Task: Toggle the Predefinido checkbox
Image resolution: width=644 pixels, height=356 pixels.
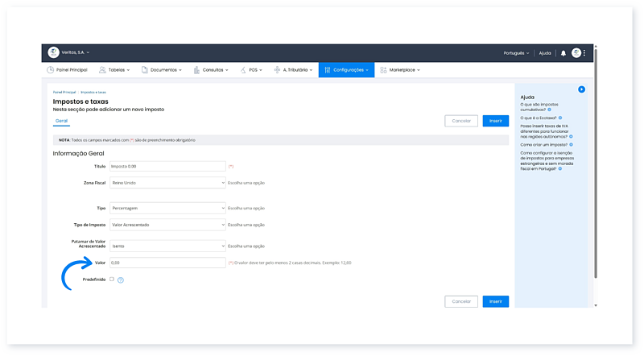Action: (x=112, y=279)
